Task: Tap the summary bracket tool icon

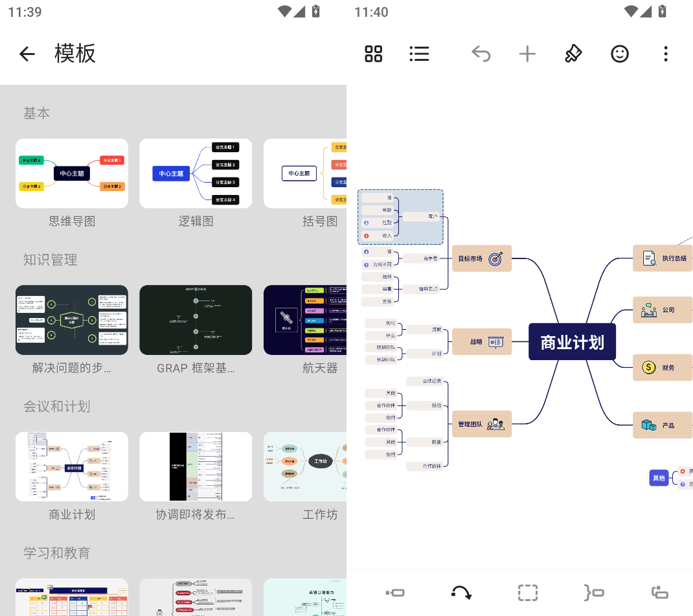Action: point(594,593)
